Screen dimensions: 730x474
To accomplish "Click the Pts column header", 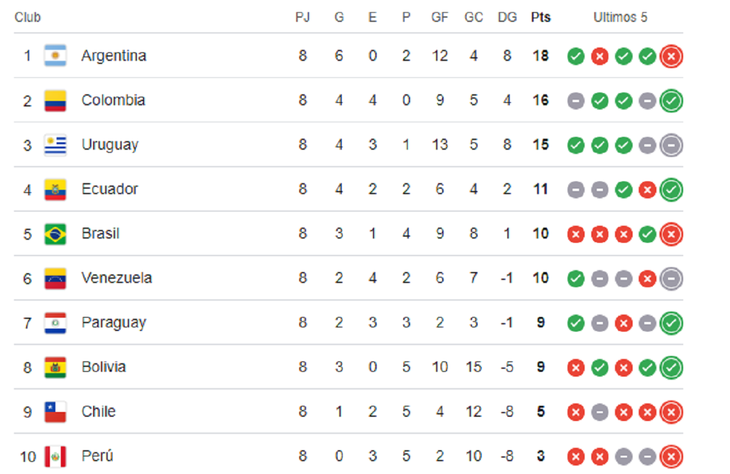I will pyautogui.click(x=540, y=18).
